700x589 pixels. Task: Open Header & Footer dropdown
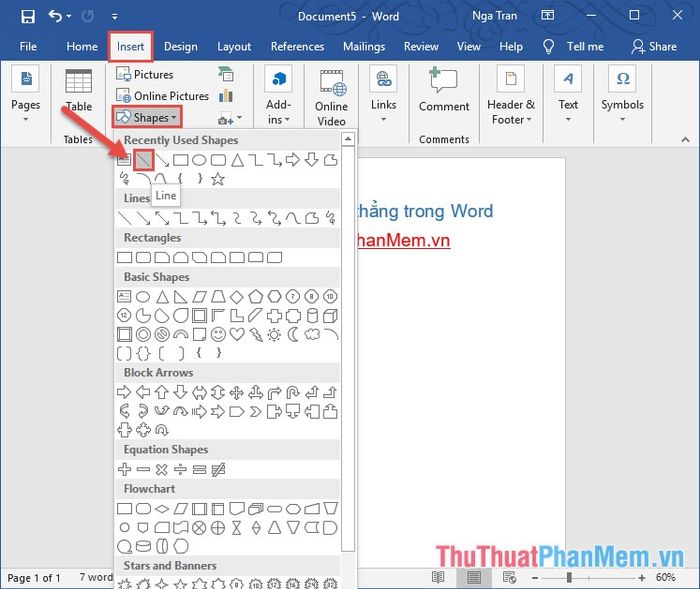coord(511,96)
